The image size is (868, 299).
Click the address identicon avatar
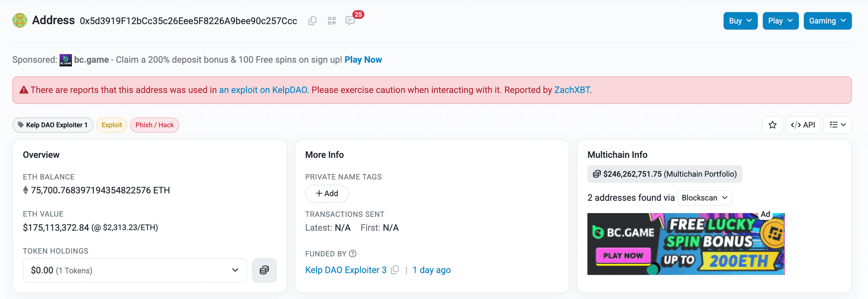click(x=19, y=20)
